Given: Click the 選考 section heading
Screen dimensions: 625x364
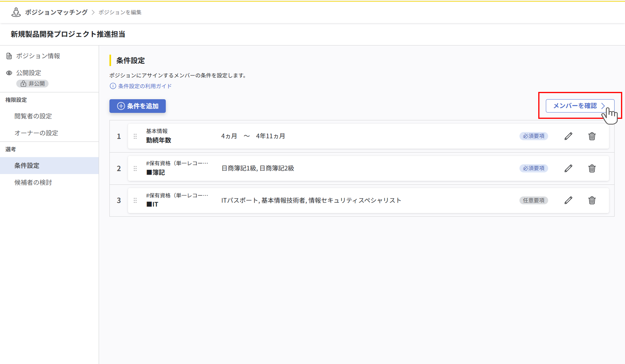Looking at the screenshot, I should point(11,149).
